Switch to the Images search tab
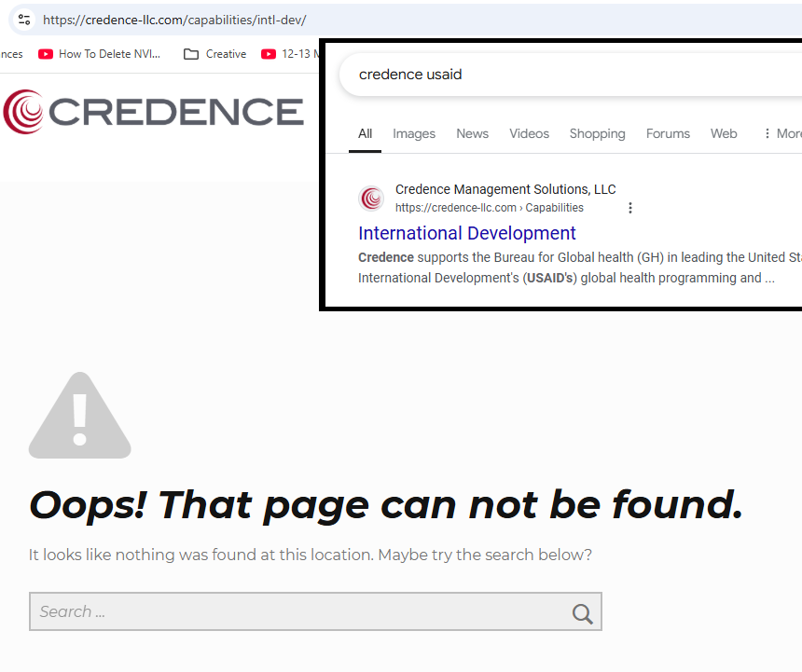 click(414, 134)
